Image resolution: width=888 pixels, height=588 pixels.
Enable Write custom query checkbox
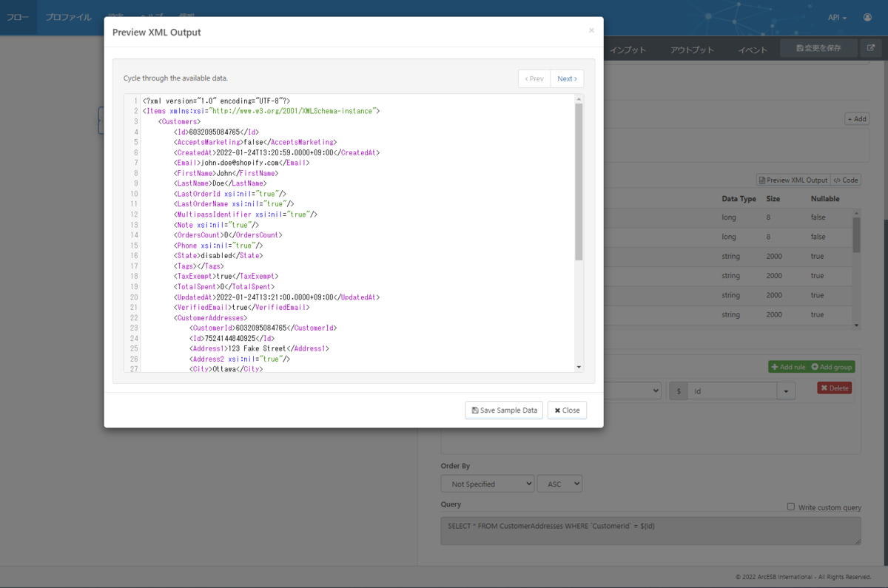tap(791, 507)
